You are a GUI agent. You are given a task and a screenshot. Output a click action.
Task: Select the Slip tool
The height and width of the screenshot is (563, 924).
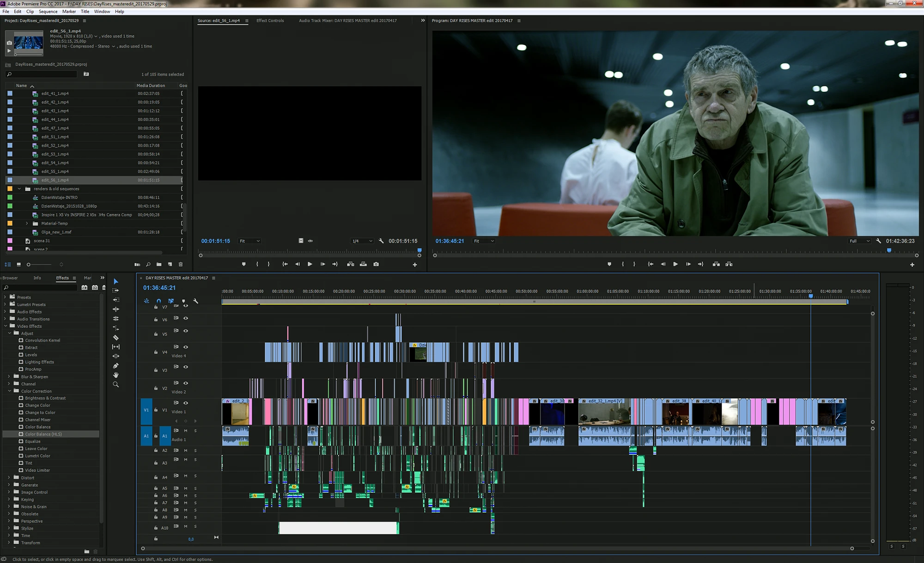[x=115, y=347]
